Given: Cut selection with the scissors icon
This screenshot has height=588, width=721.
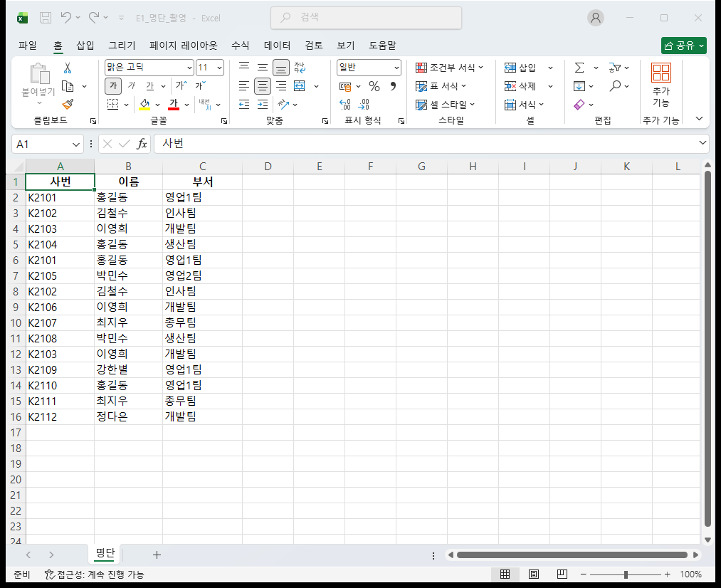Looking at the screenshot, I should [68, 68].
